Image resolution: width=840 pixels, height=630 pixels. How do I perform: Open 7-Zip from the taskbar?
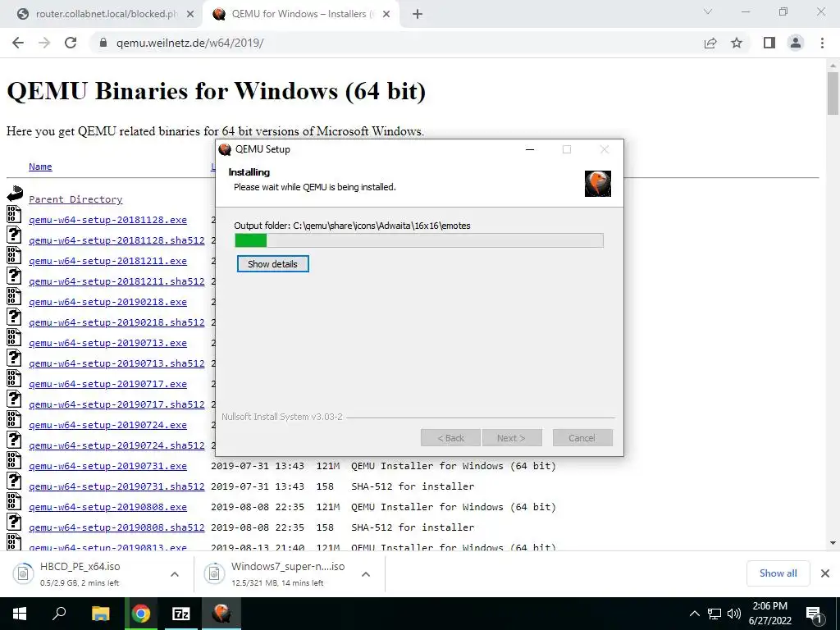[x=180, y=614]
